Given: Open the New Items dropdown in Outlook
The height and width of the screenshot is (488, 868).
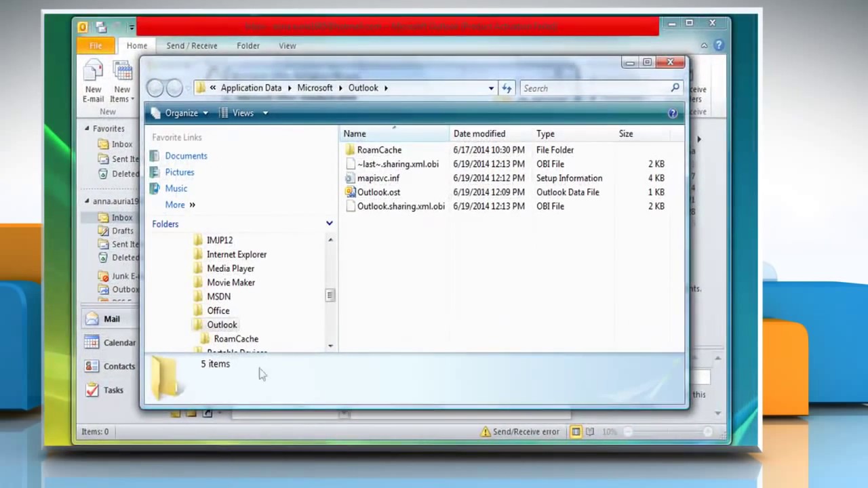Looking at the screenshot, I should point(122,82).
